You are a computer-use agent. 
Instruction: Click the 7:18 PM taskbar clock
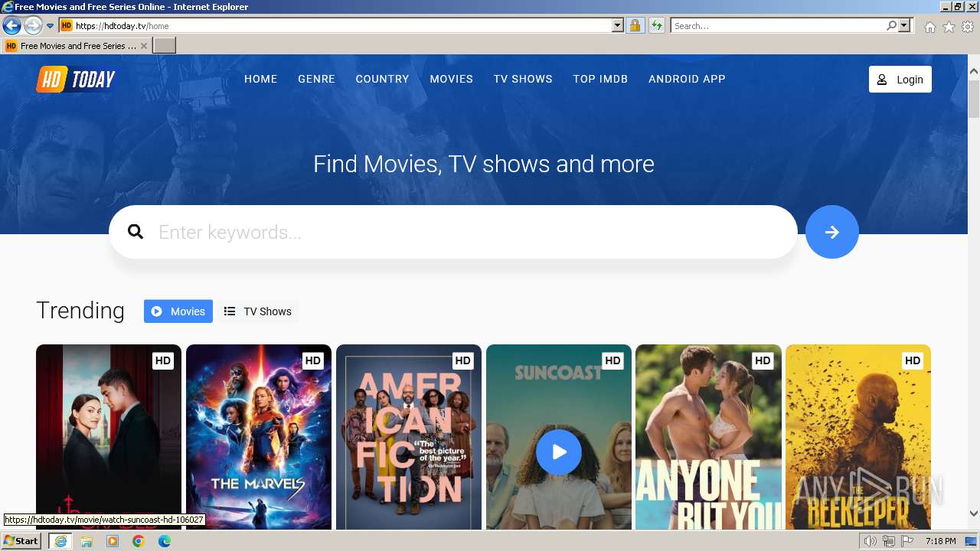940,541
